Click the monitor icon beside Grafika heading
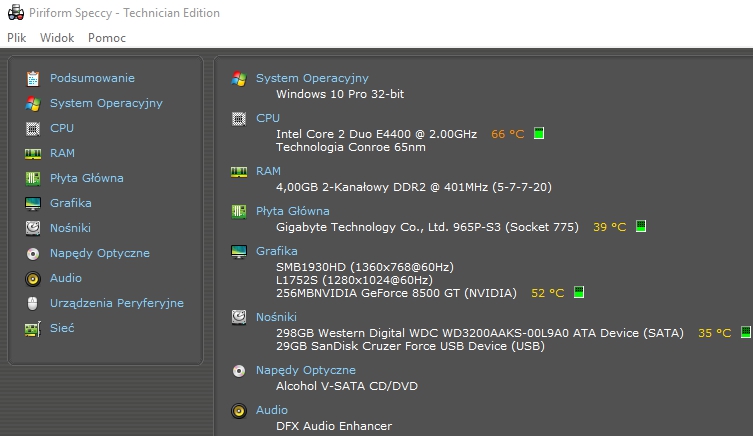Image resolution: width=753 pixels, height=436 pixels. coord(239,252)
